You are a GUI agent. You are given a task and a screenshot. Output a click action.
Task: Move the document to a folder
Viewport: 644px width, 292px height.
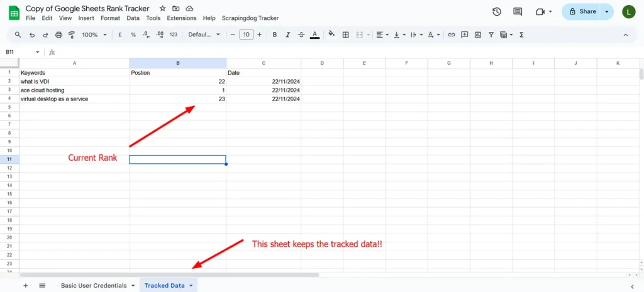click(176, 9)
